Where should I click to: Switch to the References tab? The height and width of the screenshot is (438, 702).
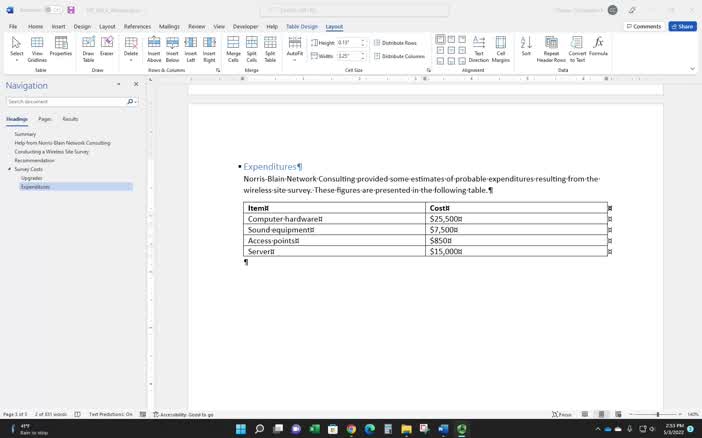pos(137,26)
